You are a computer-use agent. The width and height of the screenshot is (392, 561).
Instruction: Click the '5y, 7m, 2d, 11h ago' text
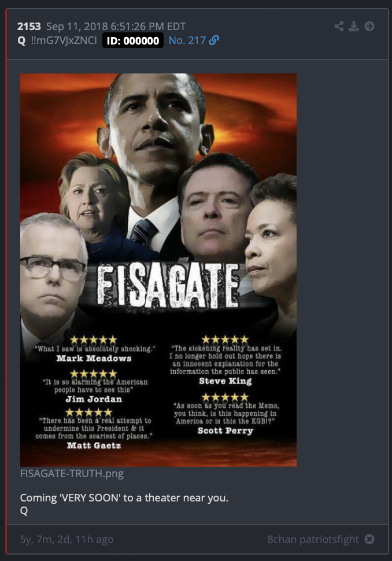pos(67,539)
